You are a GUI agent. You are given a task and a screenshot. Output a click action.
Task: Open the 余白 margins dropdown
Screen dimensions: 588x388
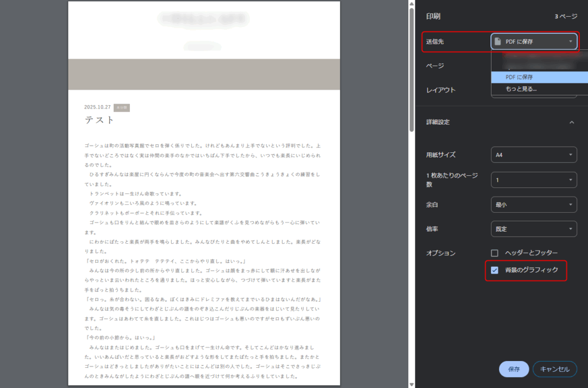(534, 204)
